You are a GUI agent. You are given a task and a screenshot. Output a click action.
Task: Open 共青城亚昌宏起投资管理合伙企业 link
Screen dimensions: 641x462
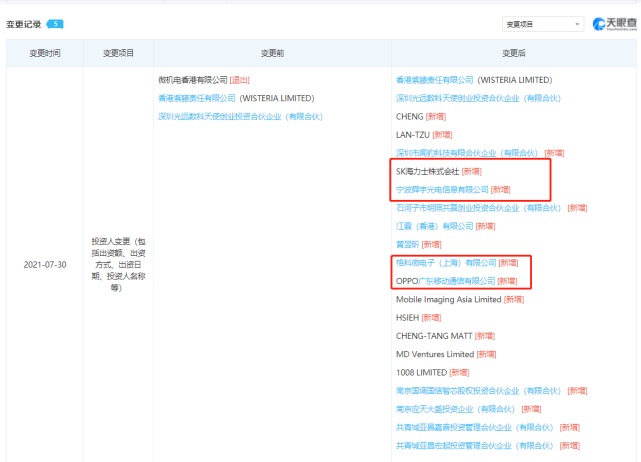click(475, 446)
